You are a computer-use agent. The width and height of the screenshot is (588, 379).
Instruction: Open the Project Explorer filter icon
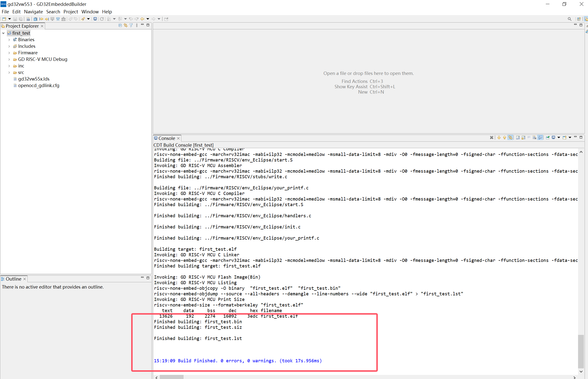[x=131, y=25]
